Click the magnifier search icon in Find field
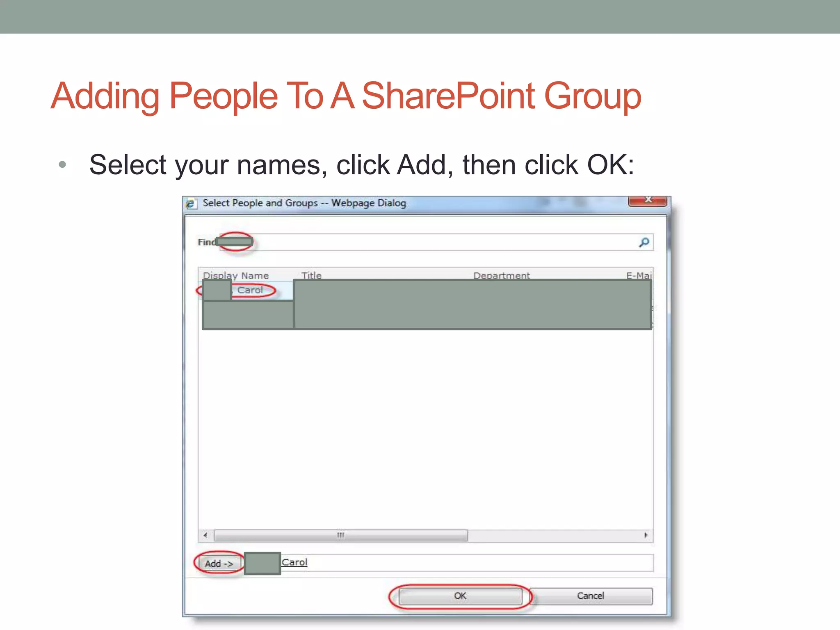 [644, 242]
